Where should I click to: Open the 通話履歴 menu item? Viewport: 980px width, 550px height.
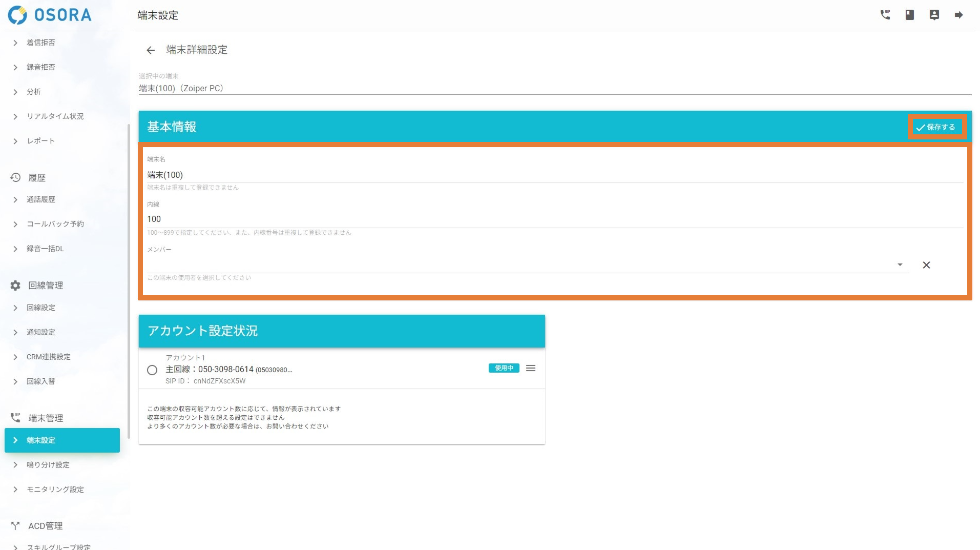pyautogui.click(x=41, y=199)
